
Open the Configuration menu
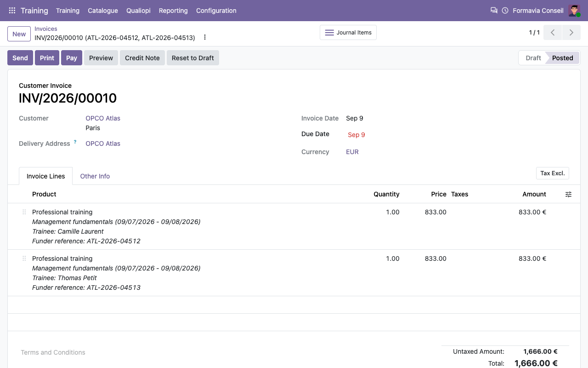click(x=216, y=11)
